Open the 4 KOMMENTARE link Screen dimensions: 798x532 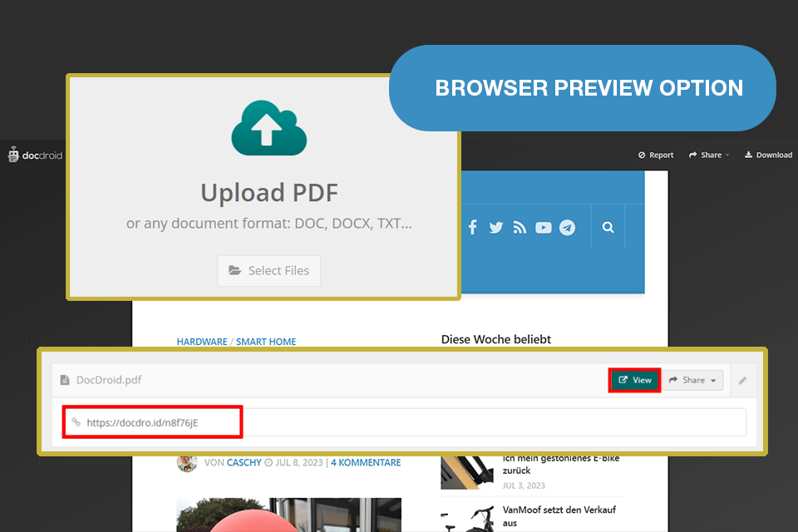tap(366, 462)
